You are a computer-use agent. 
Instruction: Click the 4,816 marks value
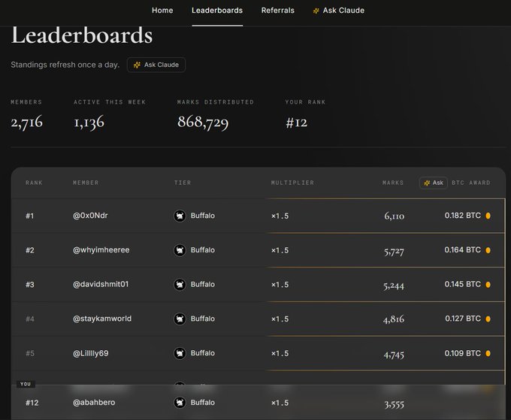(394, 319)
